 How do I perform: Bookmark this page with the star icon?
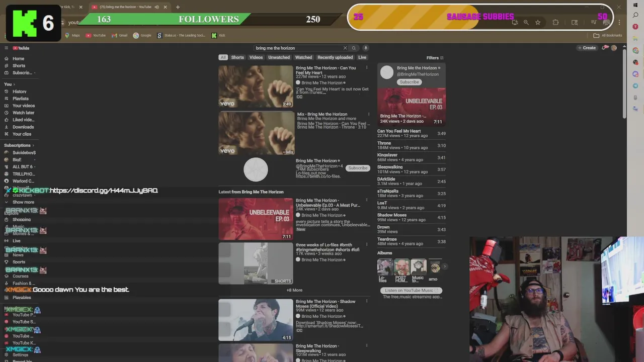coord(538,22)
